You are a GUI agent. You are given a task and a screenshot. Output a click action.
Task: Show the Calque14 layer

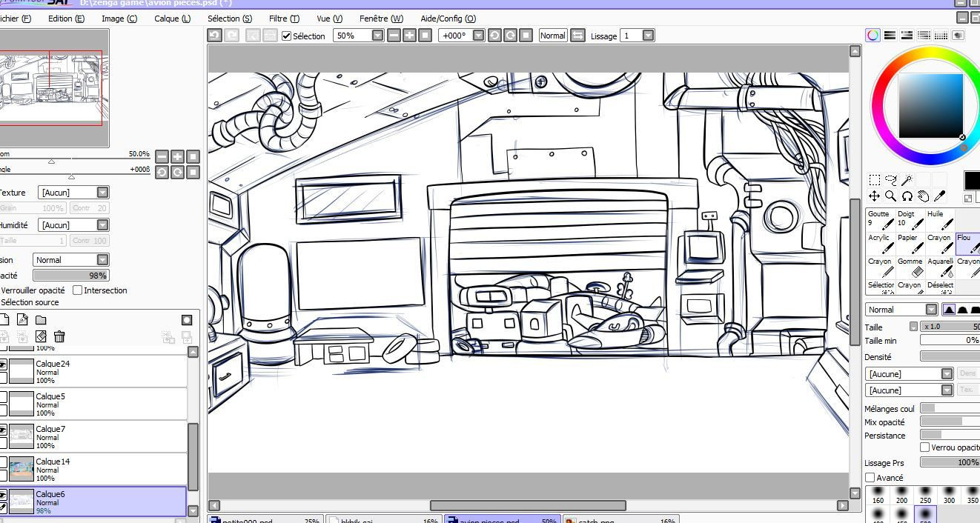[x=2, y=462]
